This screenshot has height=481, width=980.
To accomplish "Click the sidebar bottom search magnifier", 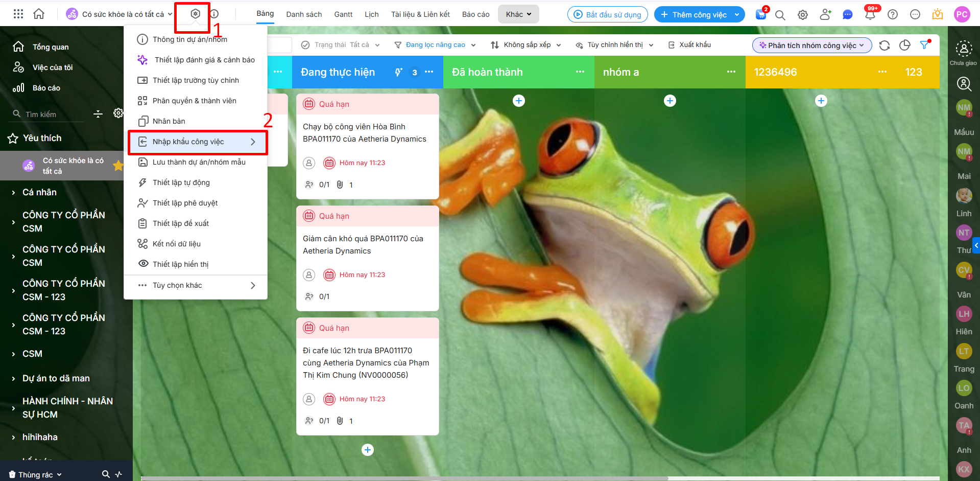I will pyautogui.click(x=106, y=474).
